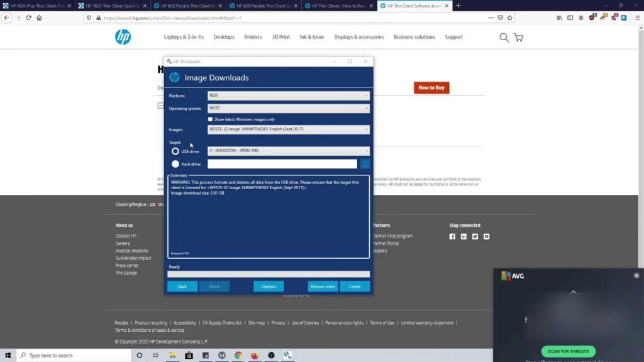The width and height of the screenshot is (644, 362).
Task: Select the USB drive radio button
Action: pos(175,151)
